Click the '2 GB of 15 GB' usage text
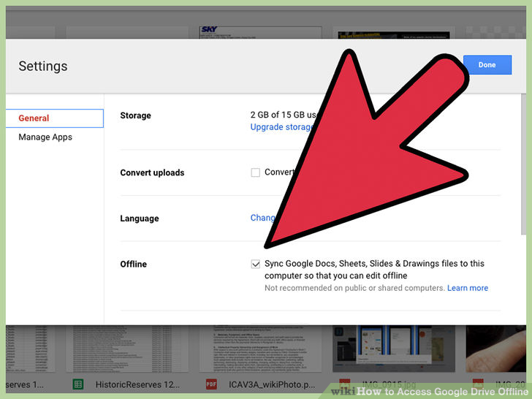This screenshot has width=532, height=399. point(284,115)
